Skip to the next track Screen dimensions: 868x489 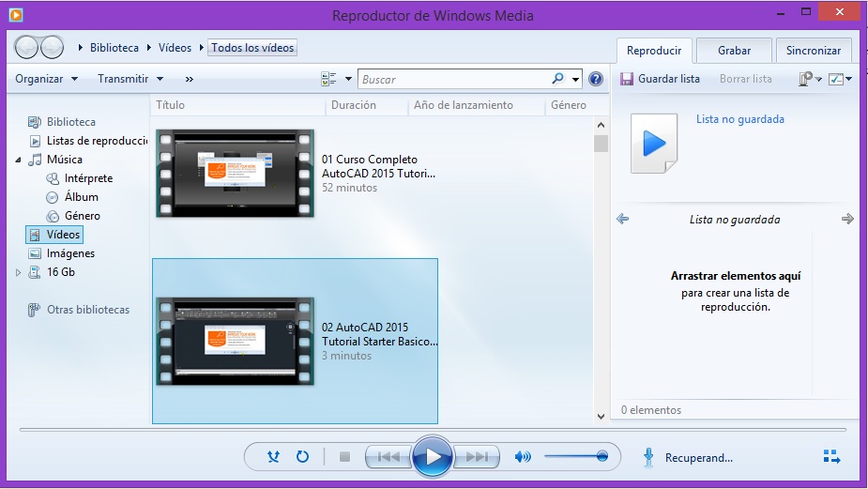(x=478, y=457)
